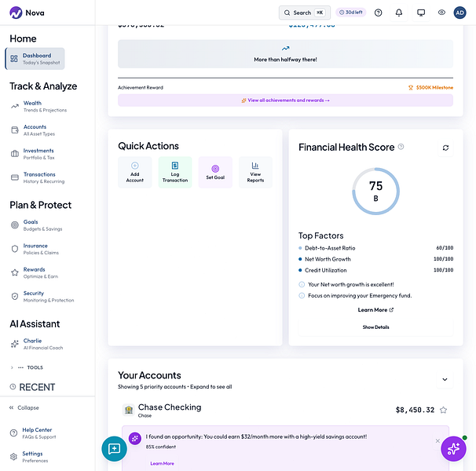Viewport: 476px width, 471px height.
Task: Click the Transactions card icon
Action: [15, 177]
